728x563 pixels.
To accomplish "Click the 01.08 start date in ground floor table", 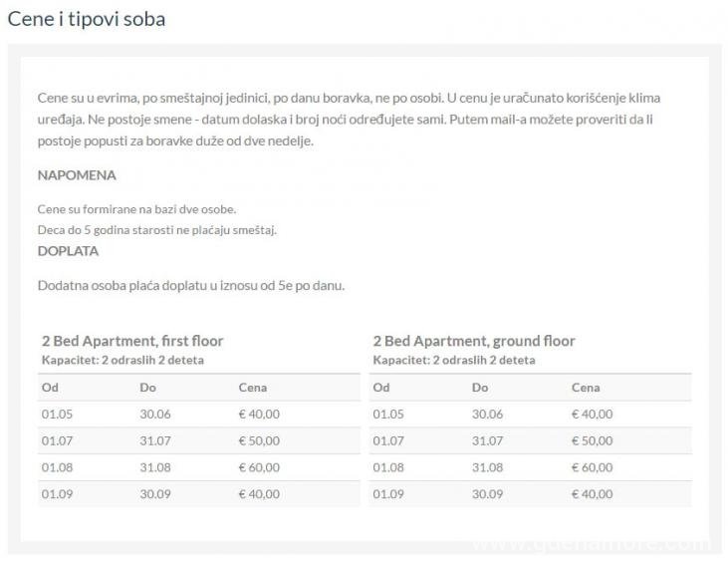I will (388, 467).
